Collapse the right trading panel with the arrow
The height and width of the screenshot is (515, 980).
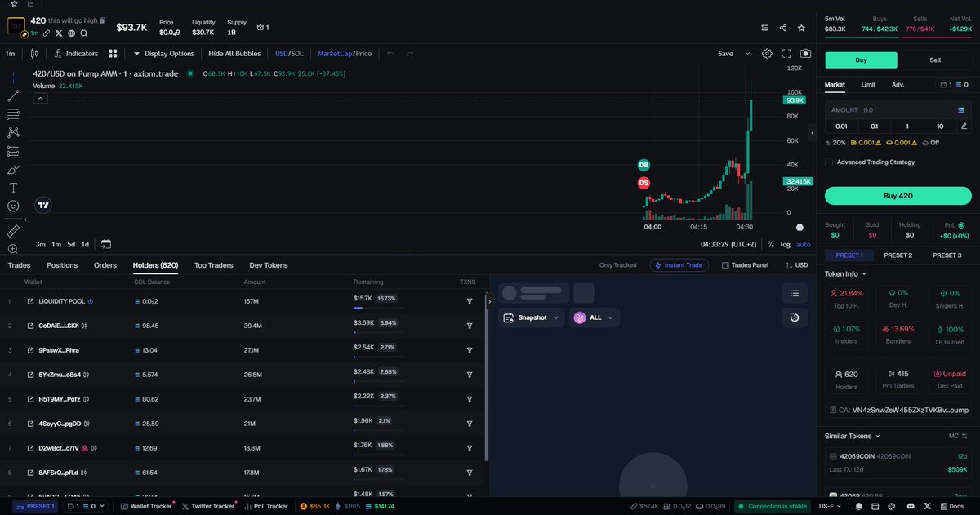pyautogui.click(x=813, y=132)
